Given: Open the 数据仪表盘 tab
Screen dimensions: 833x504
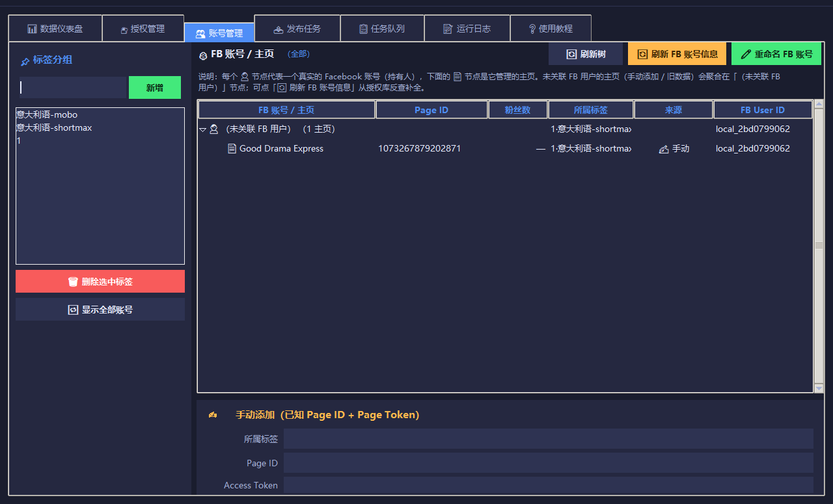Looking at the screenshot, I should click(55, 29).
